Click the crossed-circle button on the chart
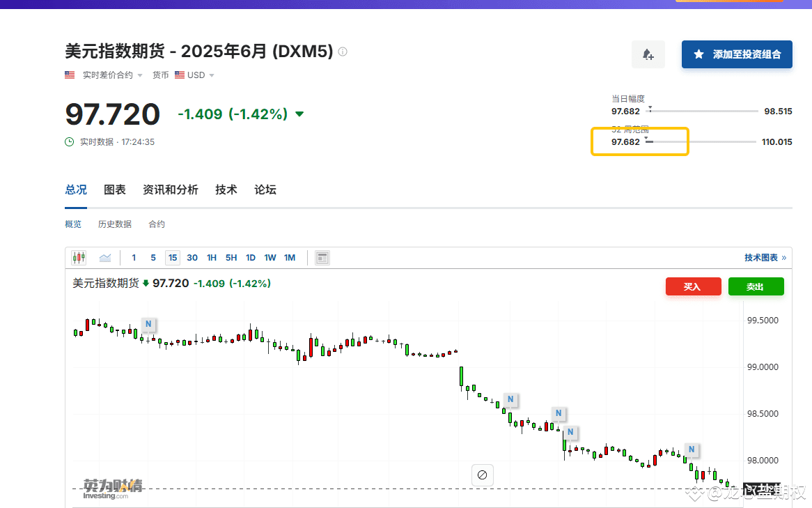 [482, 474]
